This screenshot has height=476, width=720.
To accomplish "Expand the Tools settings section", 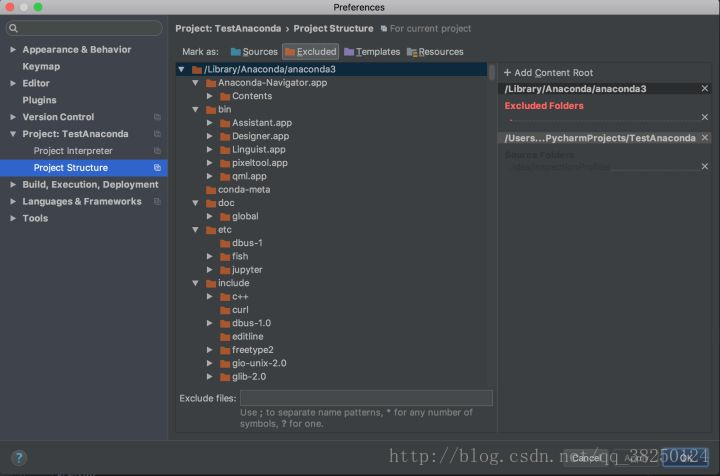I will coord(13,218).
